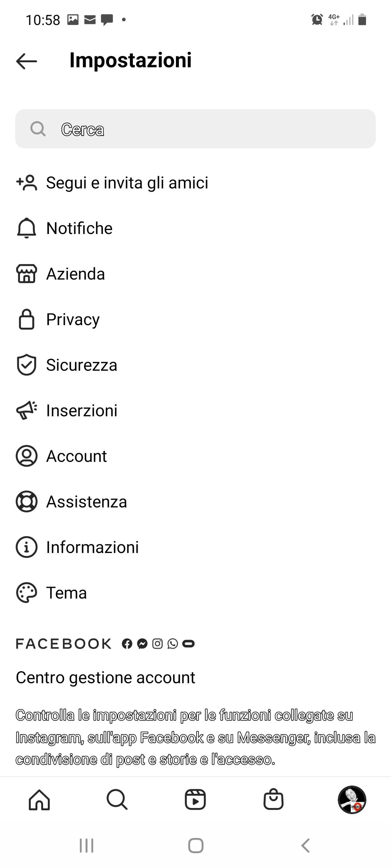Go to Home feed tab
Image resolution: width=391 pixels, height=868 pixels.
[39, 800]
